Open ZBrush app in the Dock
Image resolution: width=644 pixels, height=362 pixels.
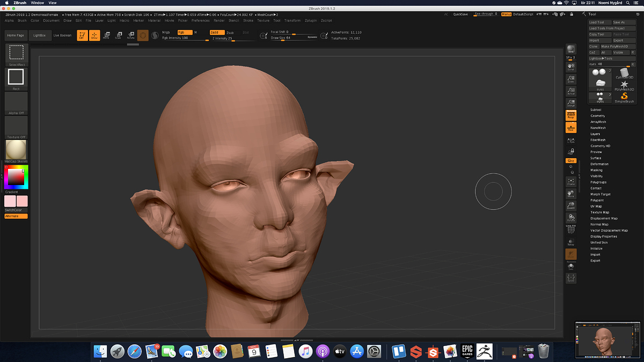click(x=485, y=352)
